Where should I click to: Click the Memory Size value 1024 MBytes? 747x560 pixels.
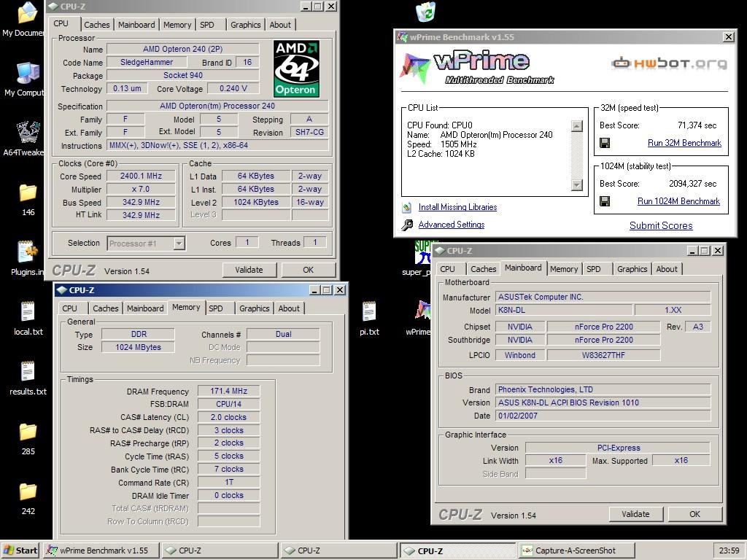point(138,347)
